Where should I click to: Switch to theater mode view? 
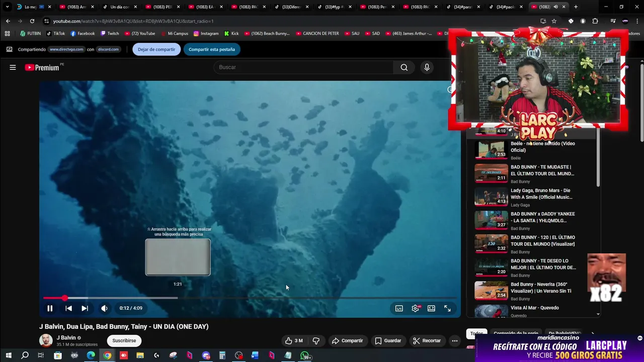(431, 308)
